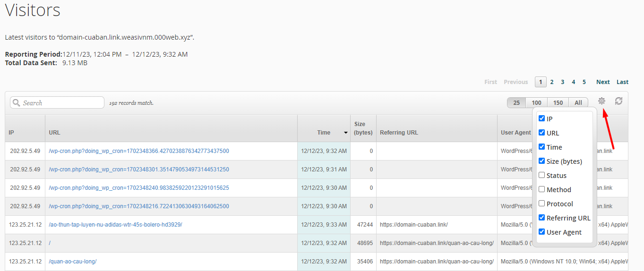The image size is (644, 271).
Task: Click time cell 12/12/23, 9:33 AM
Action: click(324, 225)
